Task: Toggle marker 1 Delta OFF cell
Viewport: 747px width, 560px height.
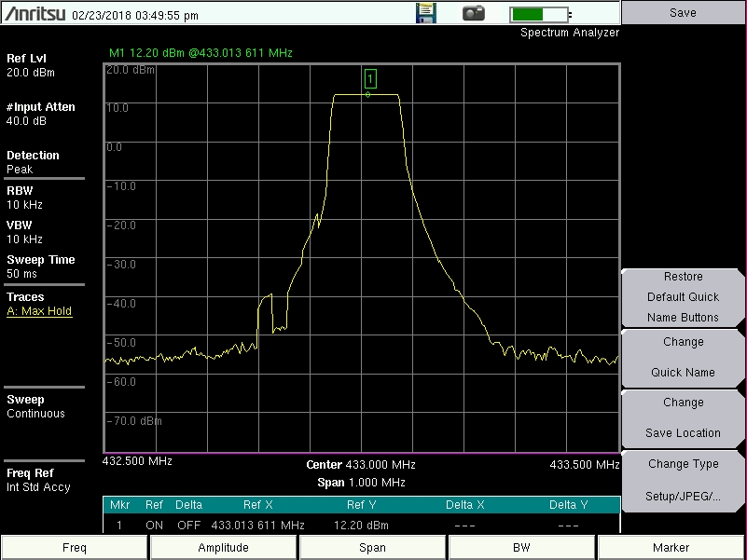Action: 188,526
